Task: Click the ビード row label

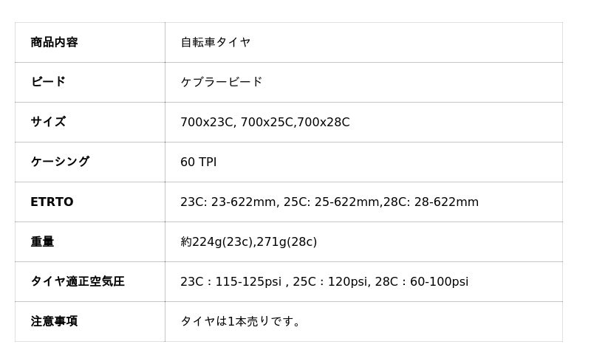Action: (x=48, y=82)
